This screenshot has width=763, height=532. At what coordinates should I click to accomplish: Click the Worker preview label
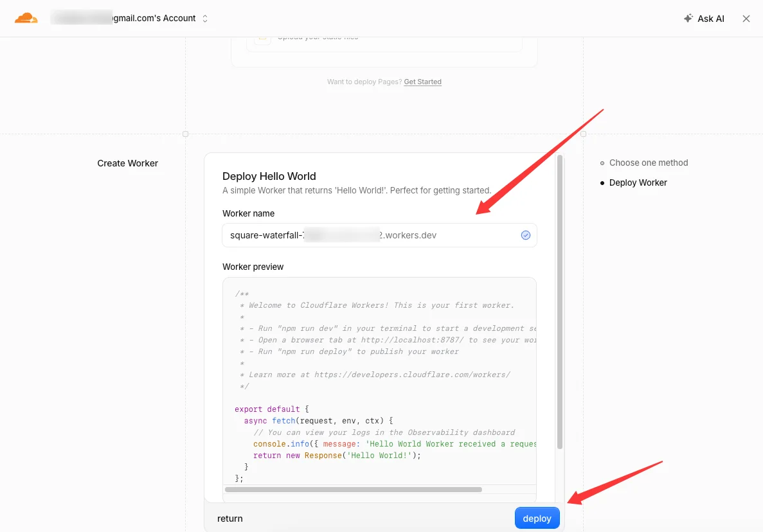(253, 267)
